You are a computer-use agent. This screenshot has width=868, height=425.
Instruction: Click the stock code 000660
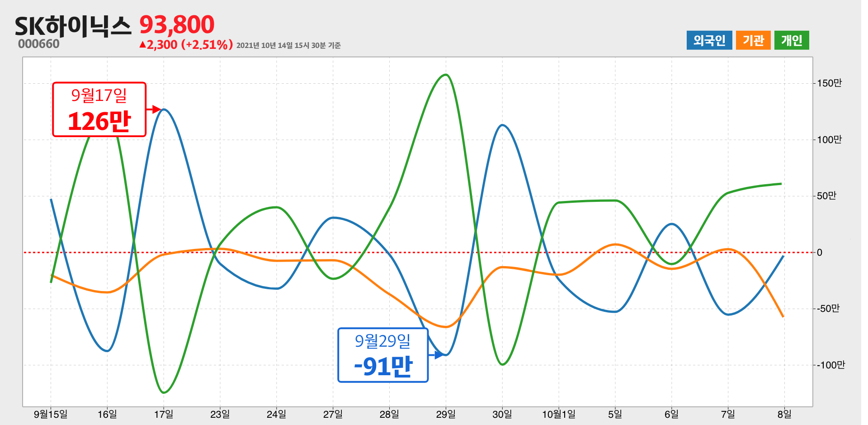click(39, 44)
